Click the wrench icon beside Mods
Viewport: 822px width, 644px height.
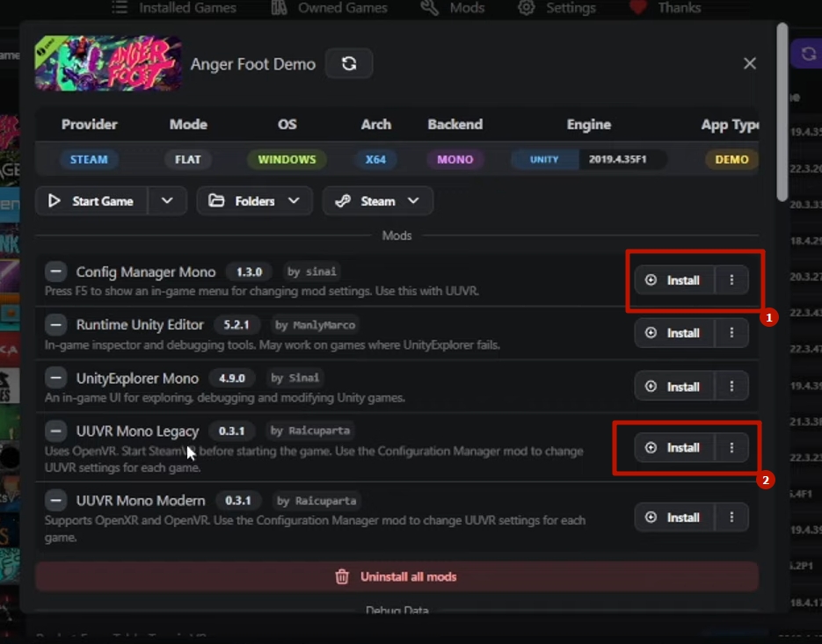click(429, 7)
